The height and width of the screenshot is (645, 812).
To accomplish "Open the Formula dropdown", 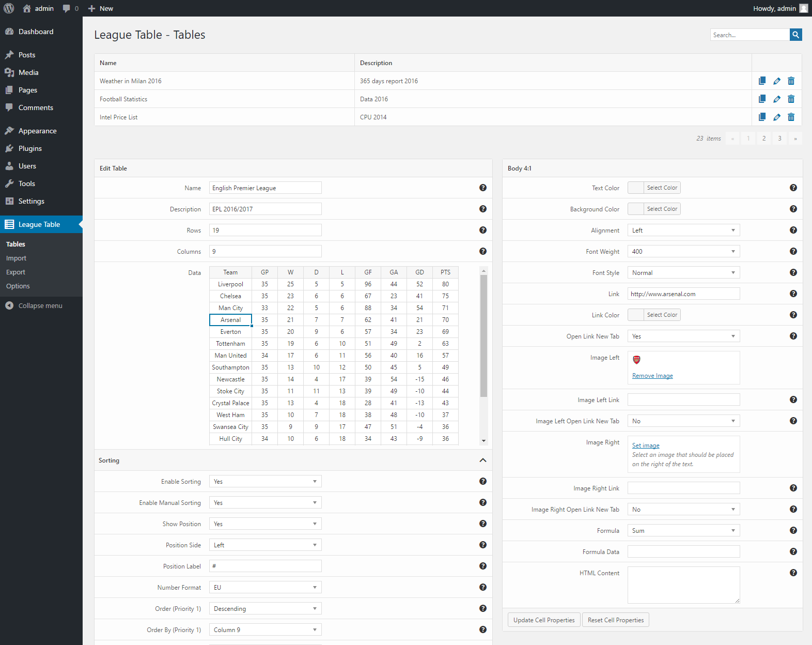I will 683,531.
